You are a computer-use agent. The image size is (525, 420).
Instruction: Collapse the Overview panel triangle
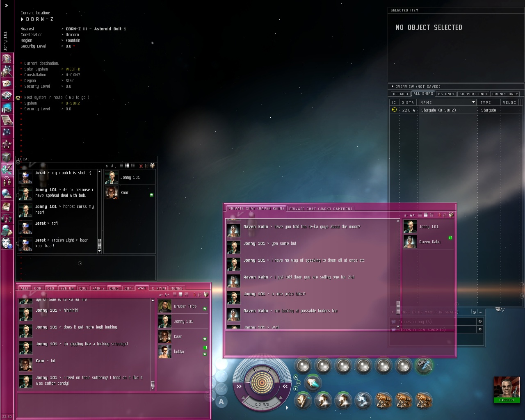coord(392,87)
